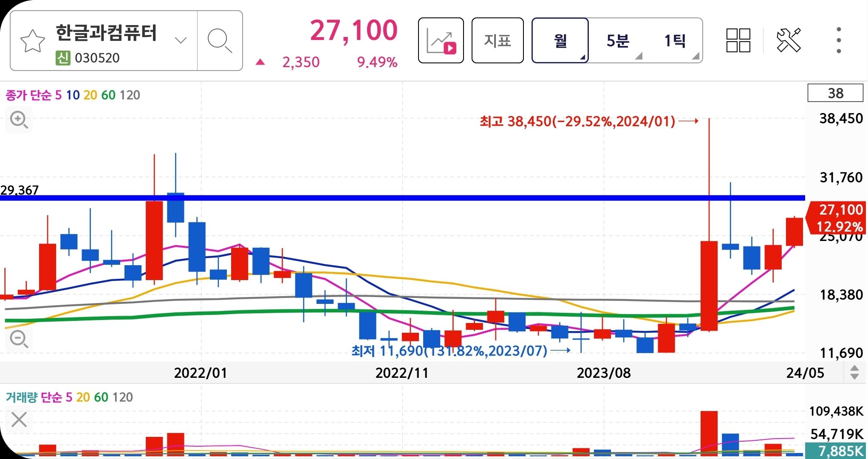Click the 9.49% change rate
The height and width of the screenshot is (459, 868).
(377, 62)
